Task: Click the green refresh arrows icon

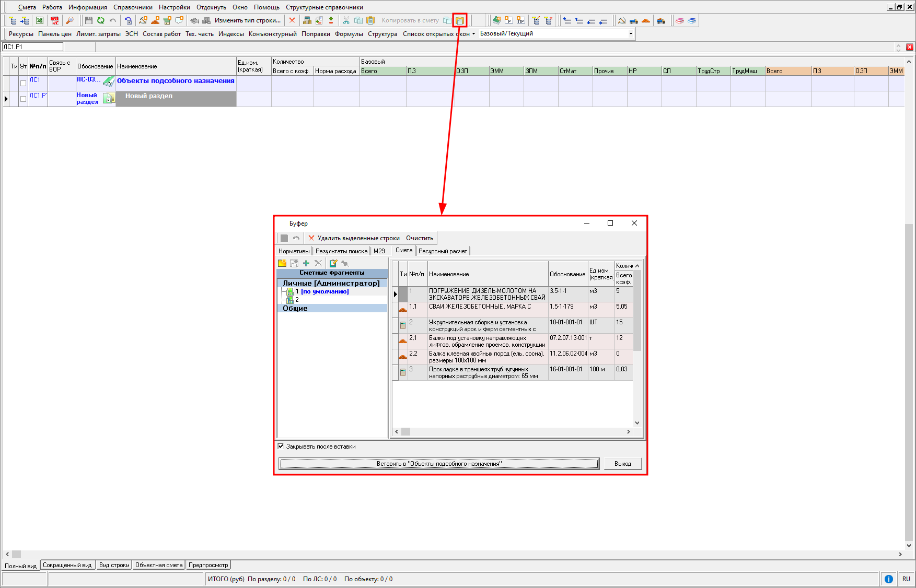Action: [x=100, y=20]
